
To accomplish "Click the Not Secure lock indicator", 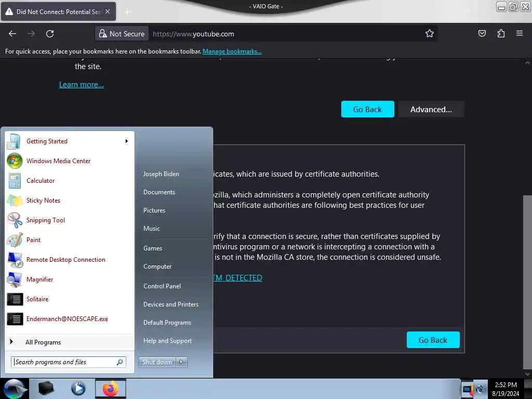I will pos(122,34).
